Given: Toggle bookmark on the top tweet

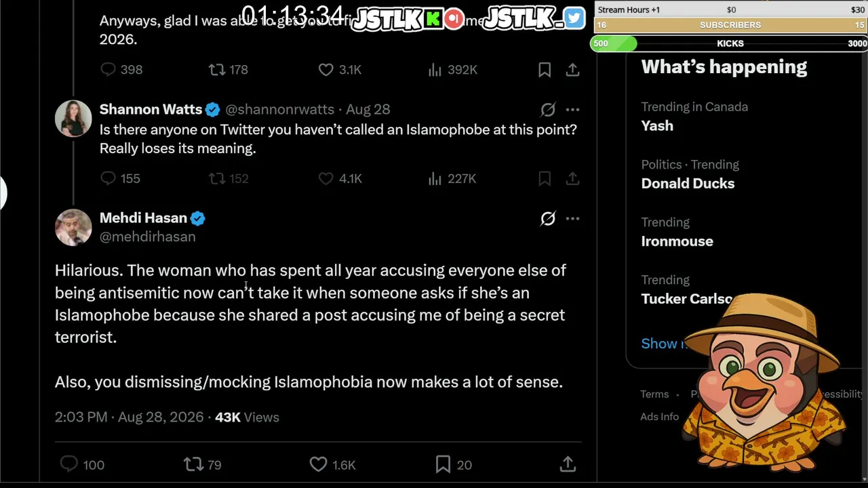Looking at the screenshot, I should tap(545, 70).
